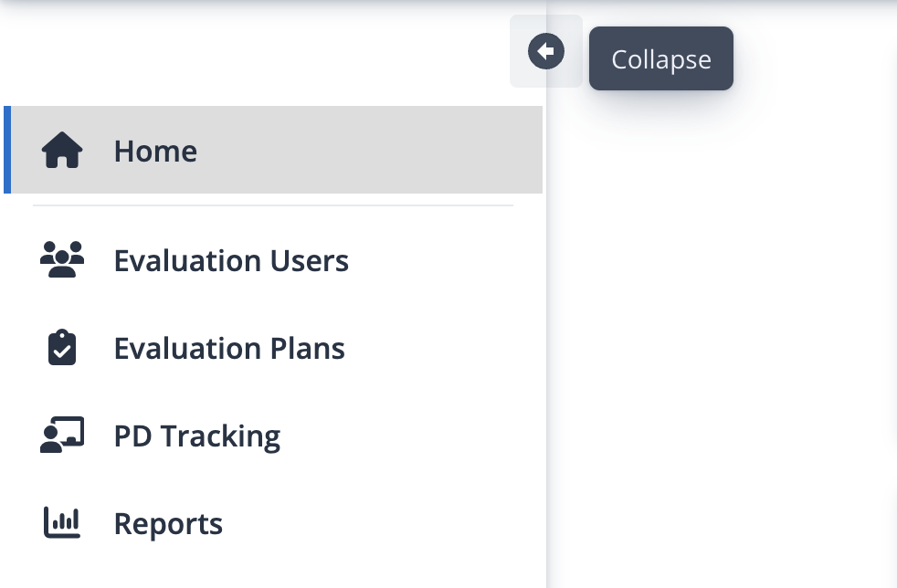Open the Reports section
This screenshot has height=588, width=897.
point(168,524)
